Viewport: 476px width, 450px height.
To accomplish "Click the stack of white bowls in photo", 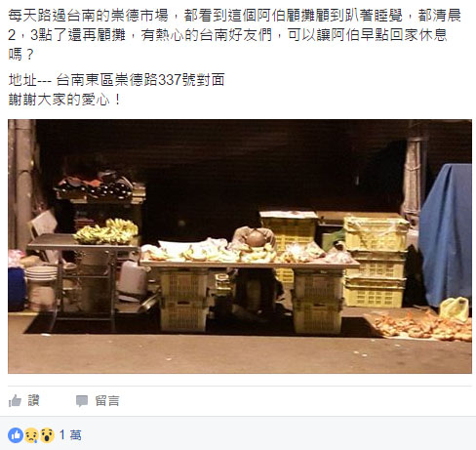I will 41,273.
